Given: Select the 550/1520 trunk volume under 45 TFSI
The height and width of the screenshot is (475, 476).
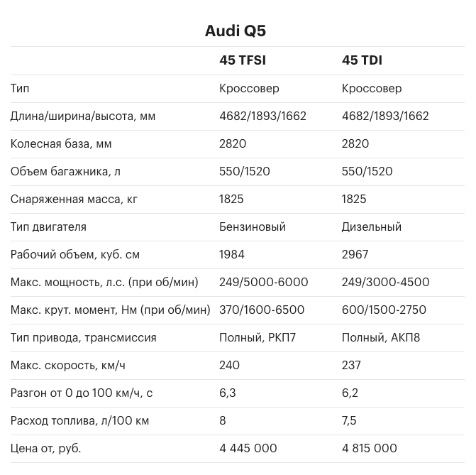Looking at the screenshot, I should click(245, 171).
